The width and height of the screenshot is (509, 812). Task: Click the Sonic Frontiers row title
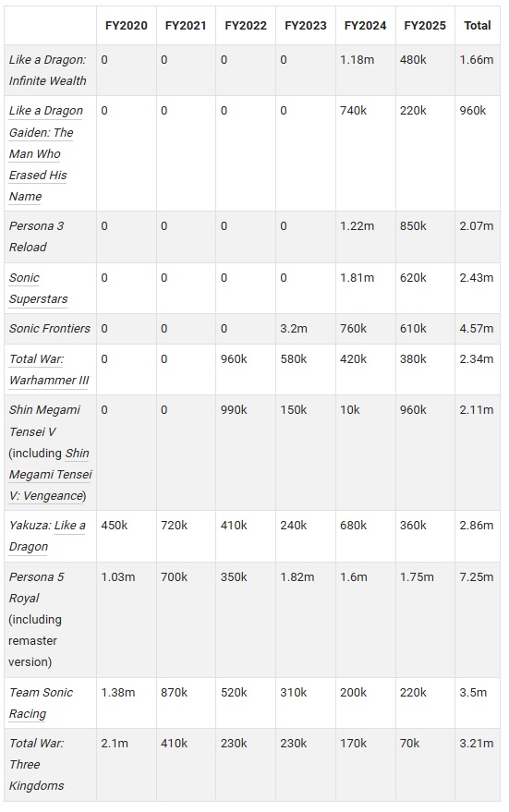tap(49, 328)
